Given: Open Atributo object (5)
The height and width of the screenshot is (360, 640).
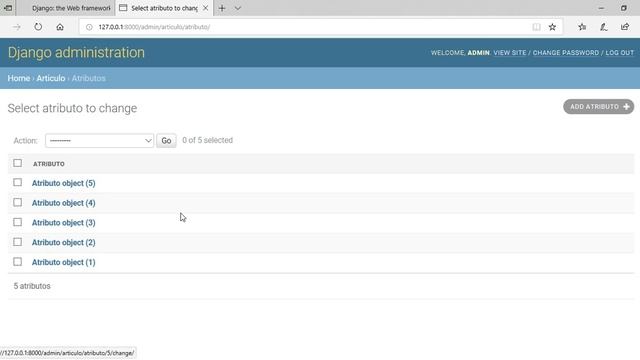Looking at the screenshot, I should 64,183.
